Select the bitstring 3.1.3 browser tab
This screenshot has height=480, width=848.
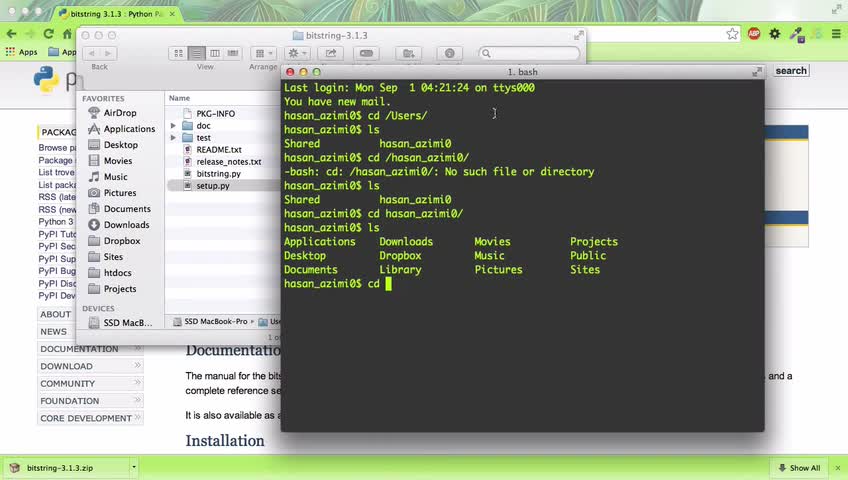(x=116, y=14)
